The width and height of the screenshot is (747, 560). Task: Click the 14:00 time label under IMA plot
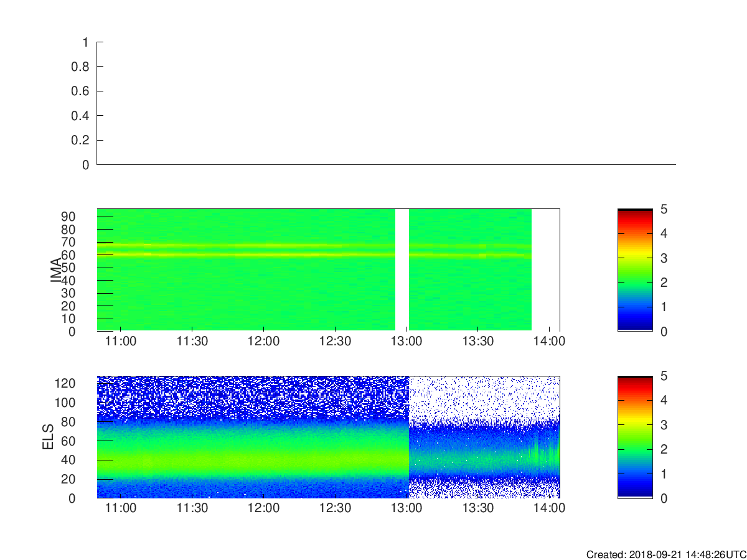tap(548, 342)
